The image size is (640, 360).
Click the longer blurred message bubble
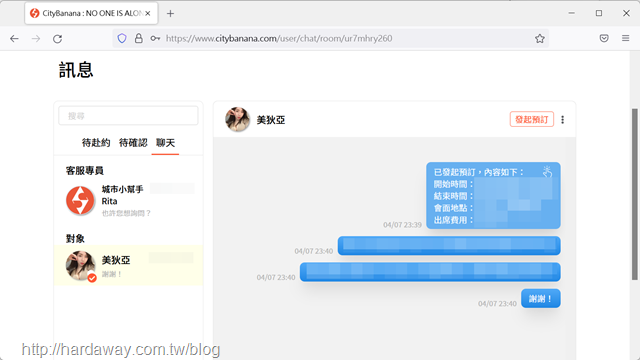pos(430,272)
